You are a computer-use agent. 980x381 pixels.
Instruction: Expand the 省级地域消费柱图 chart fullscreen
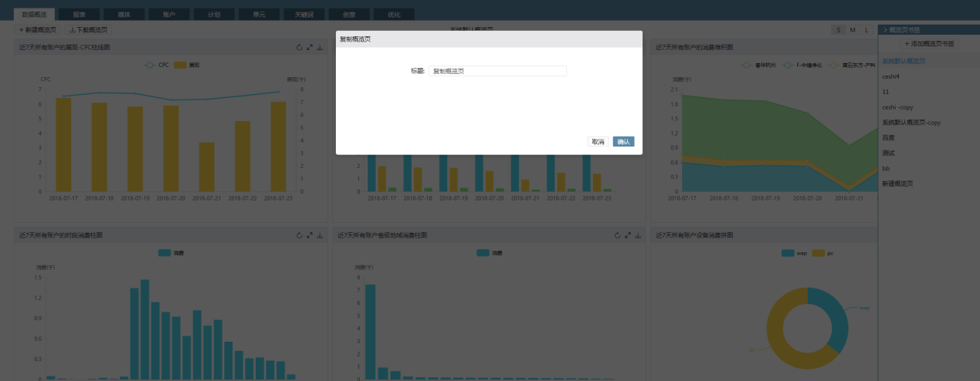(628, 235)
